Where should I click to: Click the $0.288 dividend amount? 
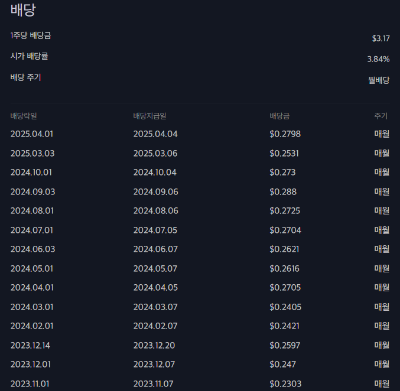[283, 192]
